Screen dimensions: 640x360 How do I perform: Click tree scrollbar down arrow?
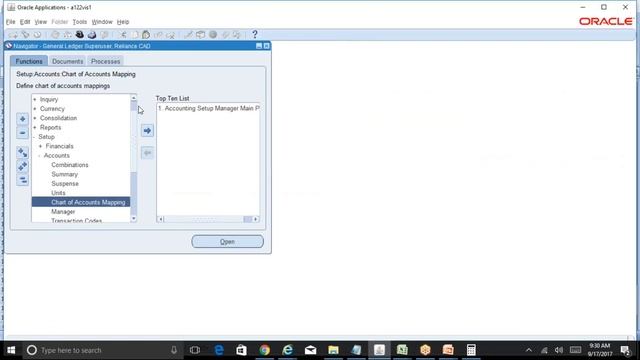133,219
